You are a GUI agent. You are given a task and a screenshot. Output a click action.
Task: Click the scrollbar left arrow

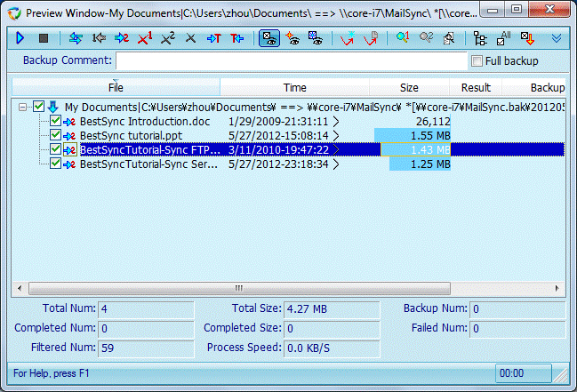coord(20,288)
